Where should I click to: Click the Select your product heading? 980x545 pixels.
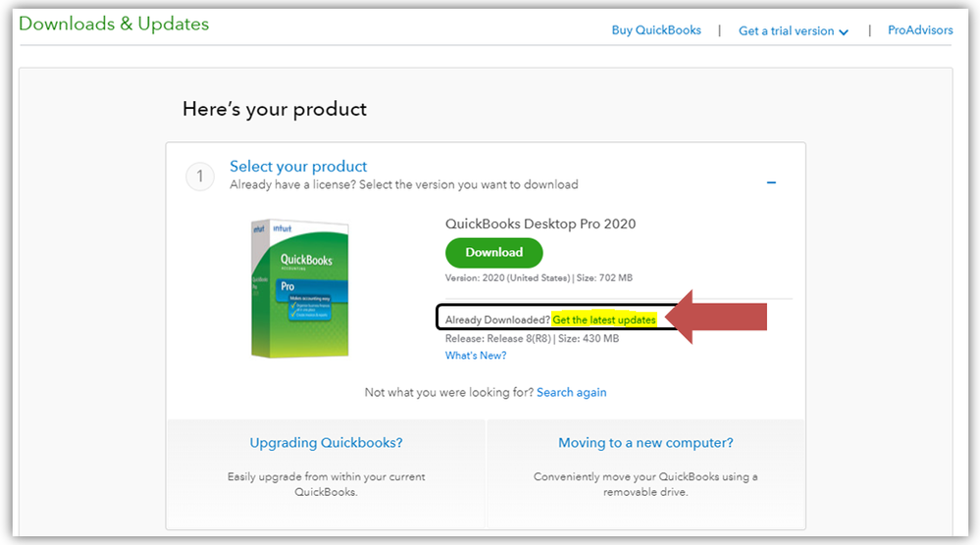[298, 166]
